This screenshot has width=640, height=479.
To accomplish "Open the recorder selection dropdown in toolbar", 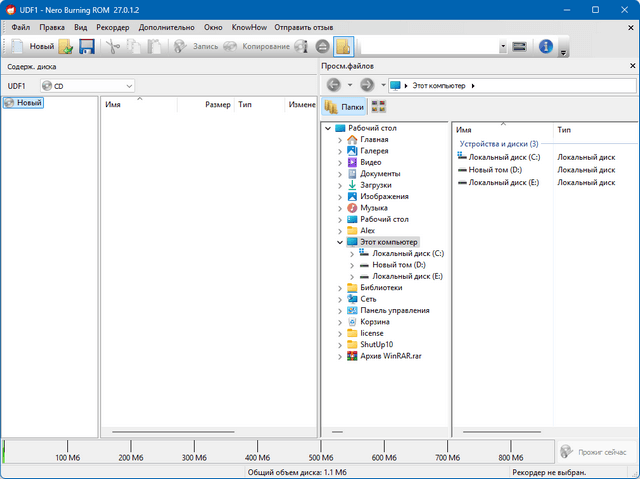I will 502,46.
